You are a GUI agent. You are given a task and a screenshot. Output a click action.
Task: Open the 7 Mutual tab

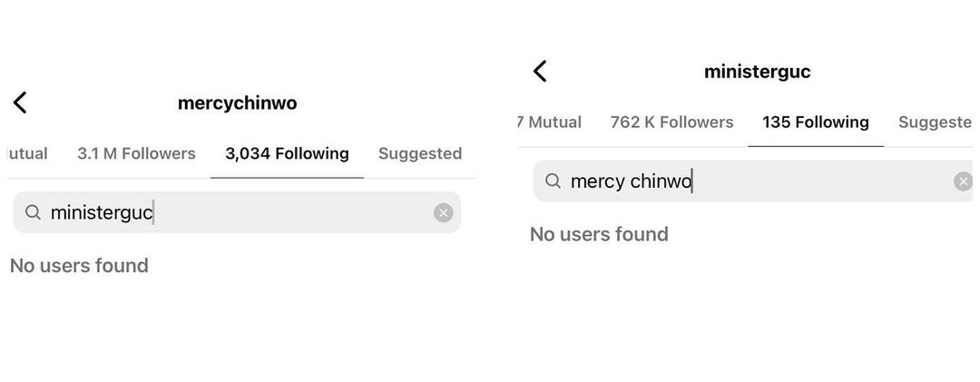pyautogui.click(x=550, y=122)
